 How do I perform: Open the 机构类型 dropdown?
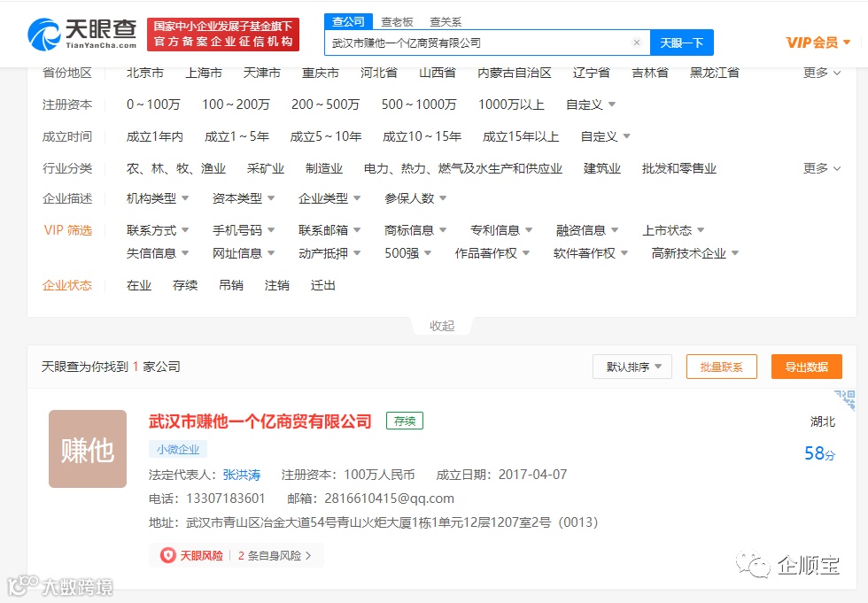point(158,198)
